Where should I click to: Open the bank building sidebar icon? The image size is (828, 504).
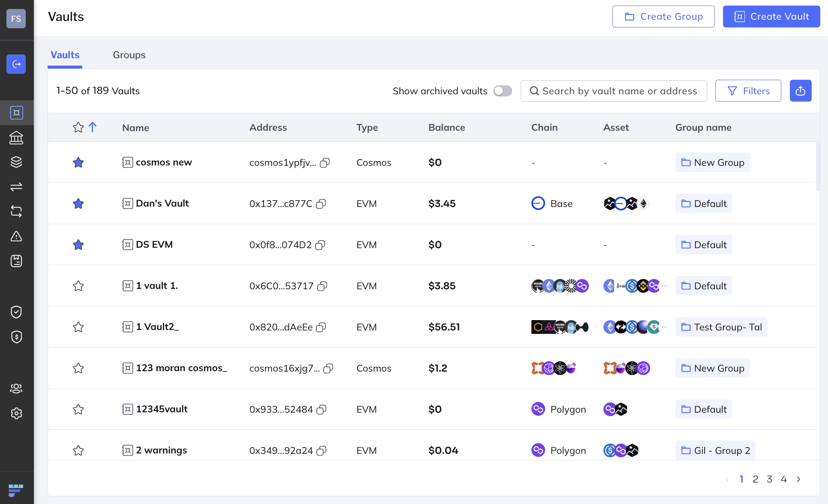point(16,138)
